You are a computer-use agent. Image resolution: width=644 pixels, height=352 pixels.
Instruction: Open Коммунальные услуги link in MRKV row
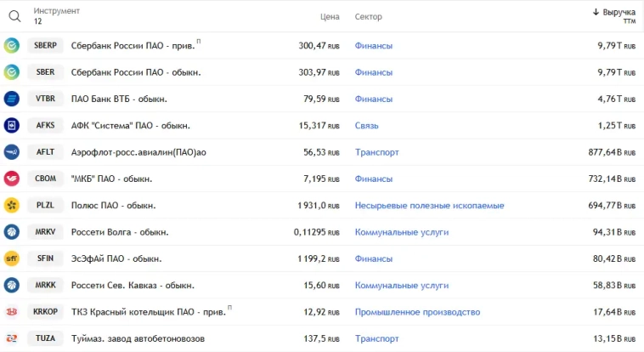pyautogui.click(x=402, y=232)
